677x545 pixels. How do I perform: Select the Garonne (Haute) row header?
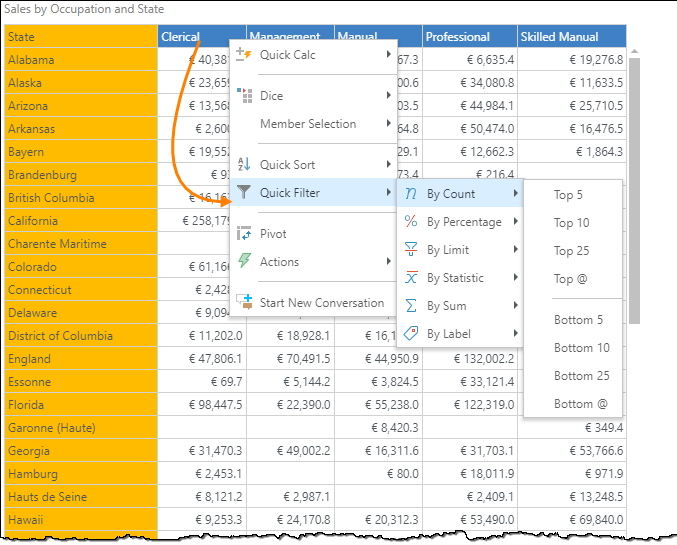[81, 428]
